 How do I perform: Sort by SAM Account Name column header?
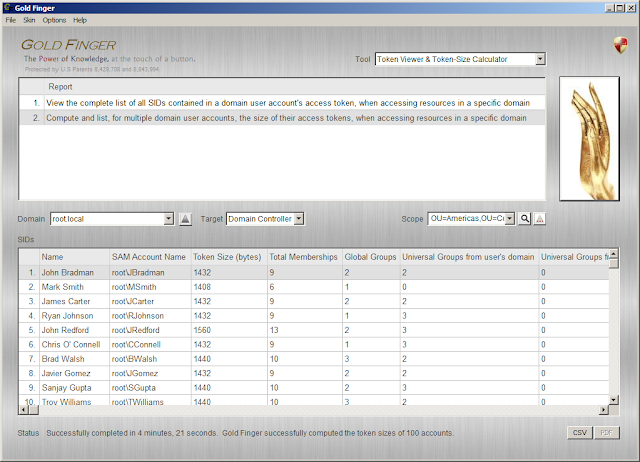pyautogui.click(x=150, y=257)
